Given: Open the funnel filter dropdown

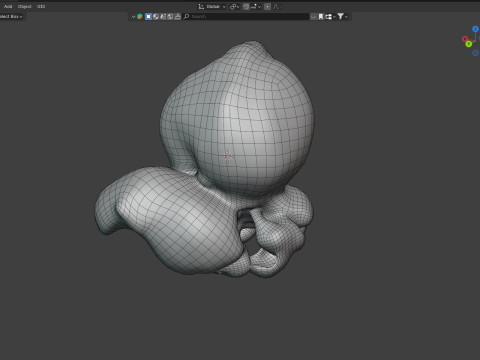Looking at the screenshot, I should click(342, 16).
